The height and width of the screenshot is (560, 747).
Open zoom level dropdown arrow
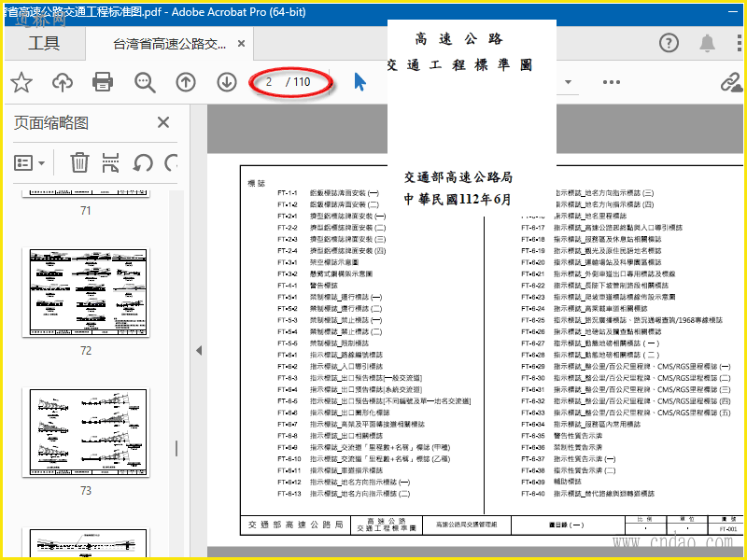pyautogui.click(x=568, y=82)
